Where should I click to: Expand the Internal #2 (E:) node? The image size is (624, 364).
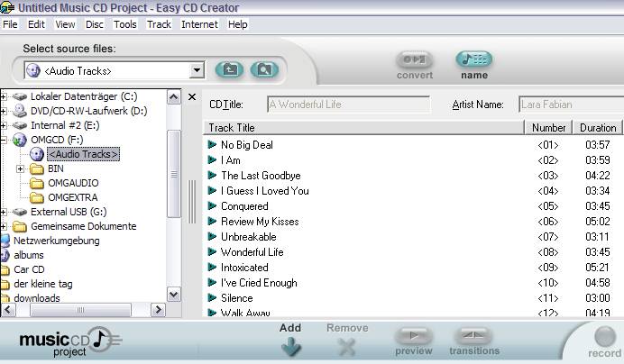(x=3, y=125)
